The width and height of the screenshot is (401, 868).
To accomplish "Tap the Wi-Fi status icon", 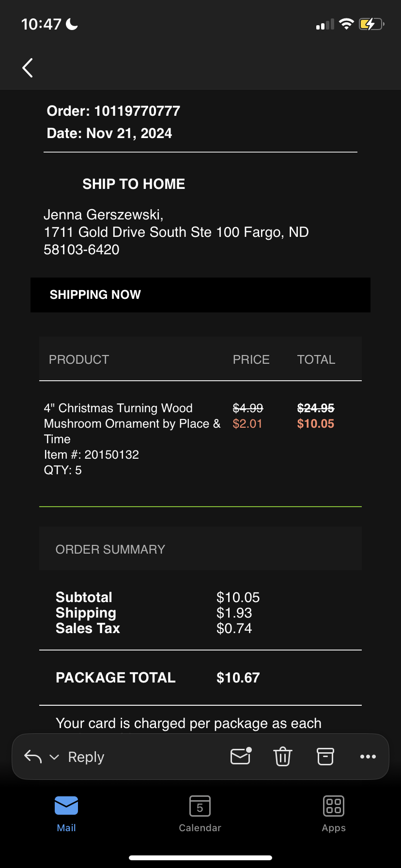I will pos(346,24).
